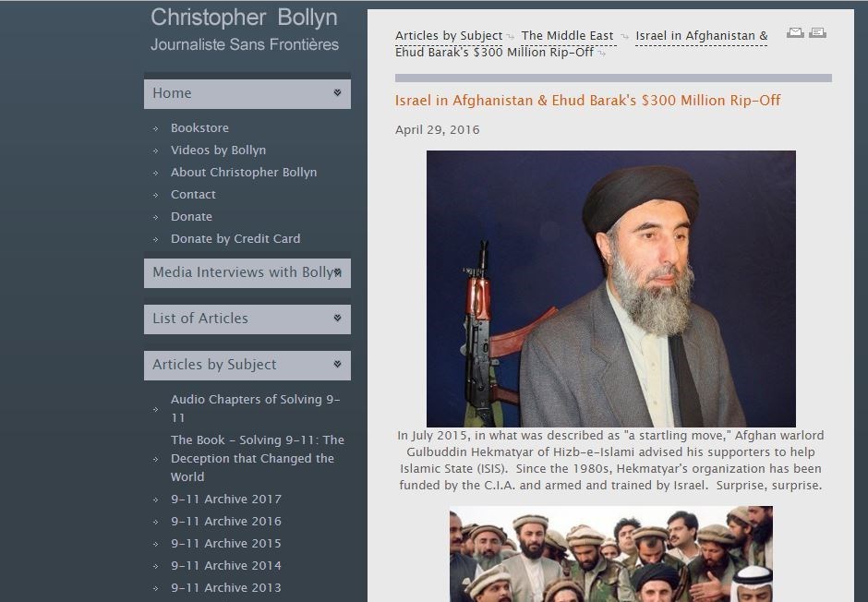
Task: Click the print article icon
Action: click(x=817, y=32)
